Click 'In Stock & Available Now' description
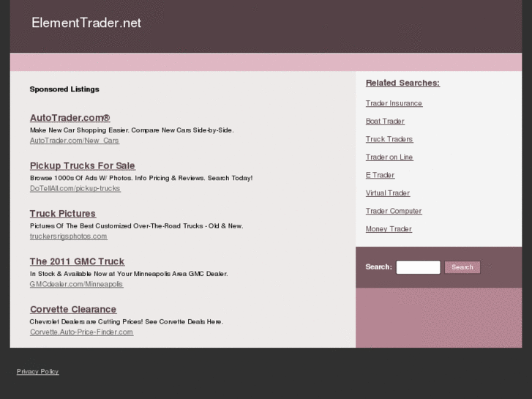The width and height of the screenshot is (532, 399). pos(129,274)
